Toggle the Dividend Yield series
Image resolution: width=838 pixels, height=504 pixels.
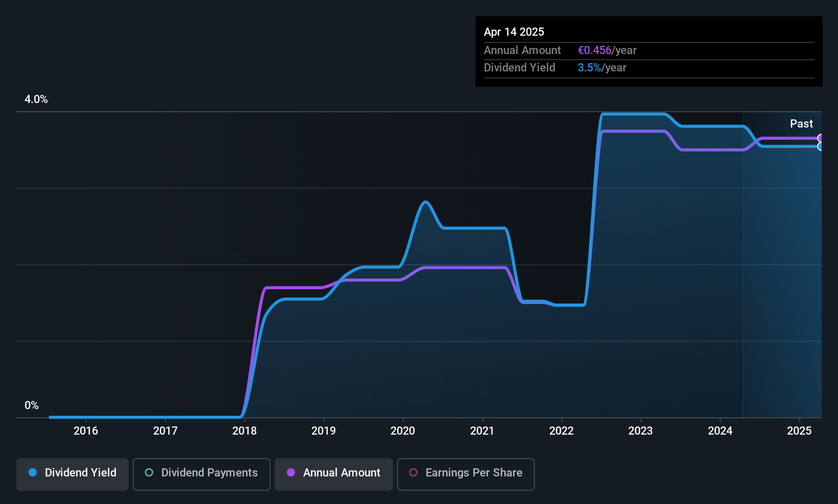pos(72,474)
